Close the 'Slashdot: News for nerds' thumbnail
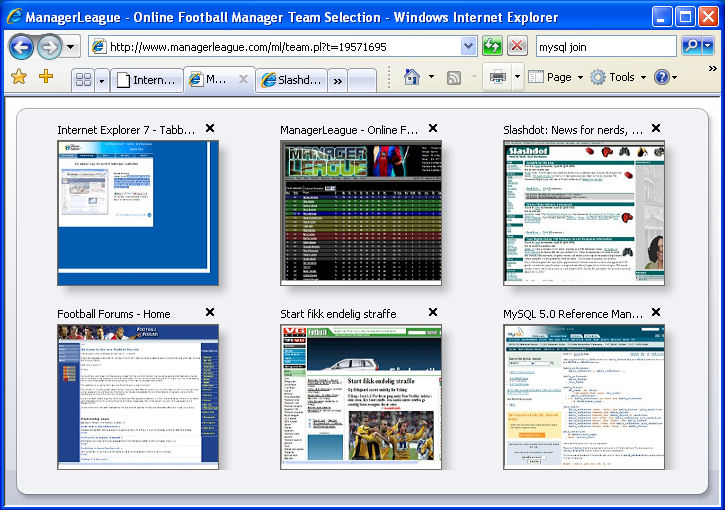 (656, 128)
